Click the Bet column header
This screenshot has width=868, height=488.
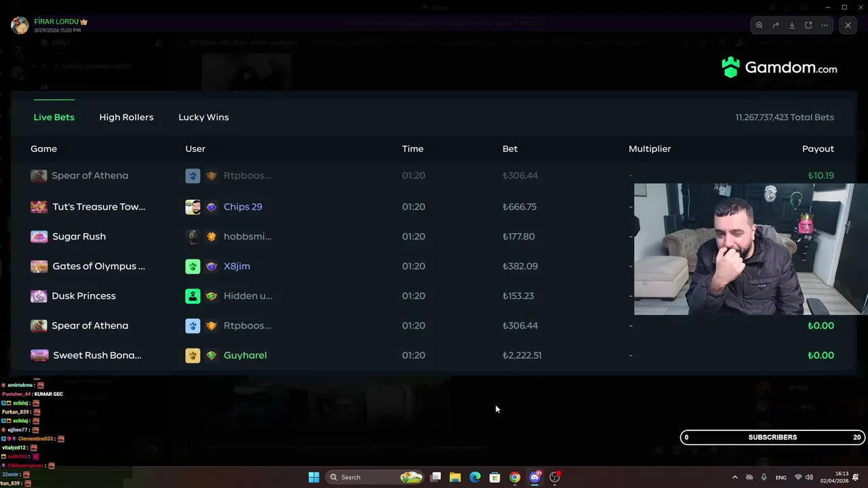[x=510, y=149]
